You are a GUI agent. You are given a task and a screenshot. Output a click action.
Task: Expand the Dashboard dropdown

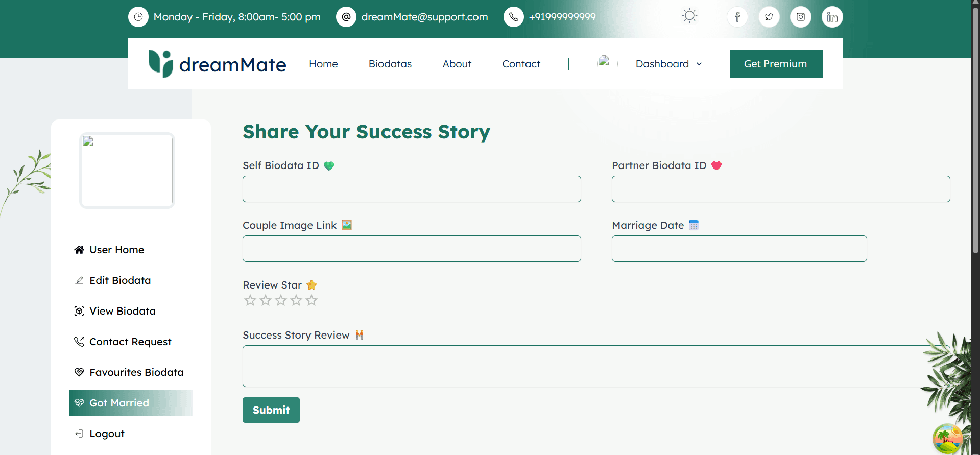(x=669, y=64)
